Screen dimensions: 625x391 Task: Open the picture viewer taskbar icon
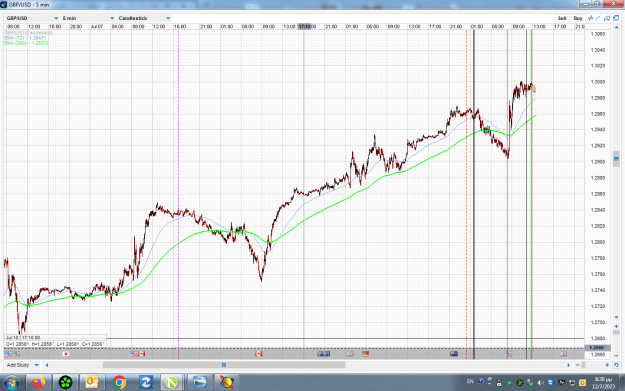click(x=199, y=383)
